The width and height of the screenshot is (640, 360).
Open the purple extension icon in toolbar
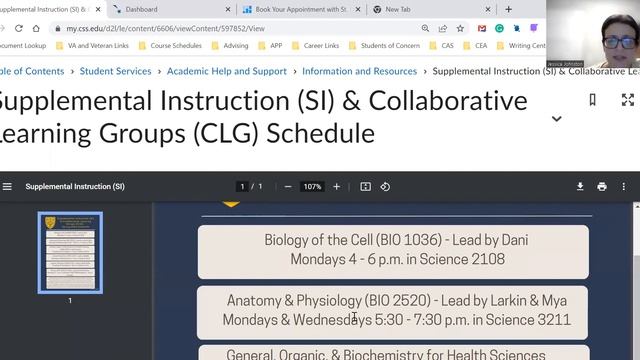click(x=533, y=28)
